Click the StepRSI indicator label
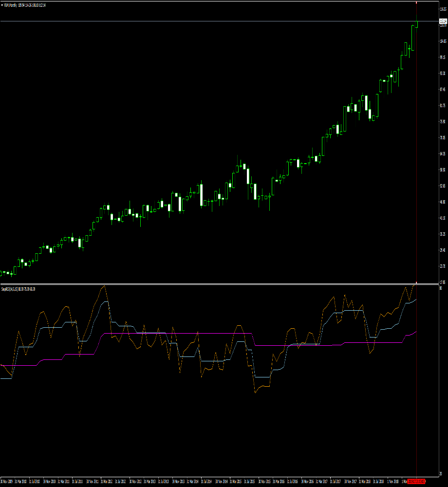Screen dimensions: 448x487 (x=7, y=289)
